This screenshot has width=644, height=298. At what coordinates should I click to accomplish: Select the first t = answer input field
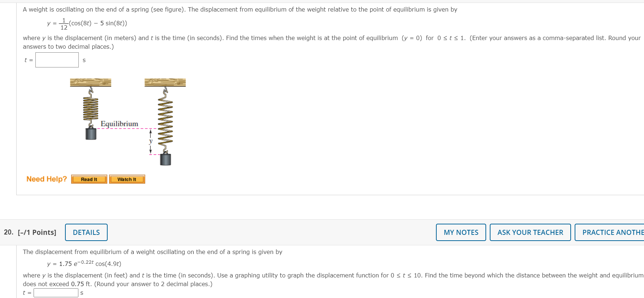pos(57,59)
